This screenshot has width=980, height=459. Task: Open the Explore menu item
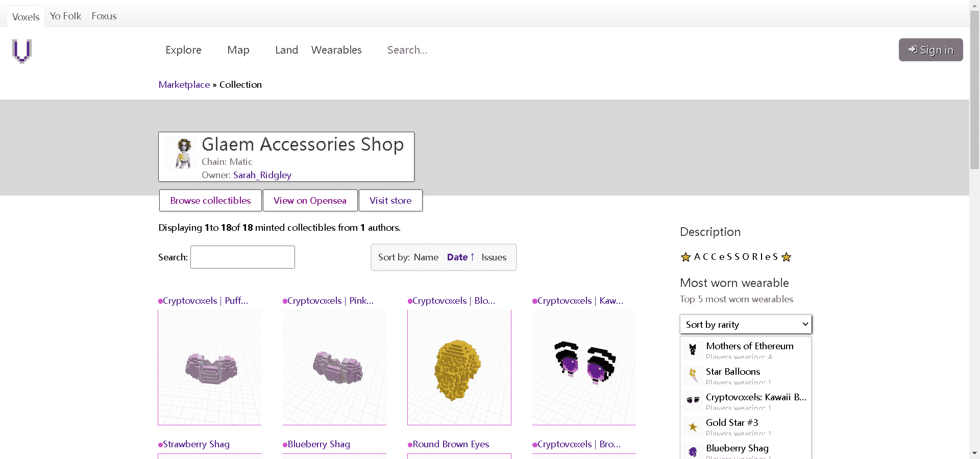[183, 50]
